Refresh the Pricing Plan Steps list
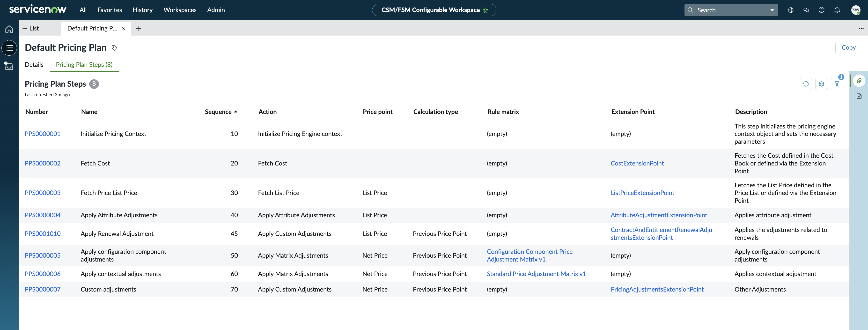The height and width of the screenshot is (330, 868). pos(806,84)
